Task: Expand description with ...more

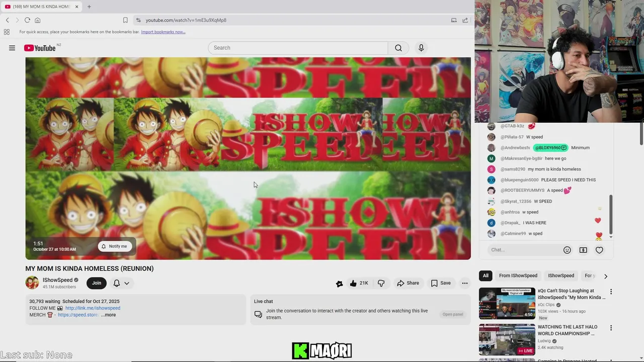Action: (x=108, y=315)
